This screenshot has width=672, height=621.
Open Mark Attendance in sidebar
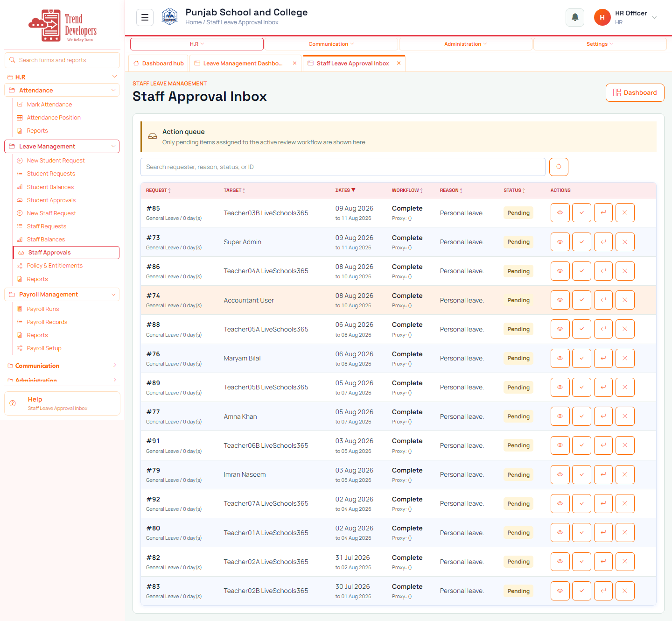pyautogui.click(x=49, y=104)
